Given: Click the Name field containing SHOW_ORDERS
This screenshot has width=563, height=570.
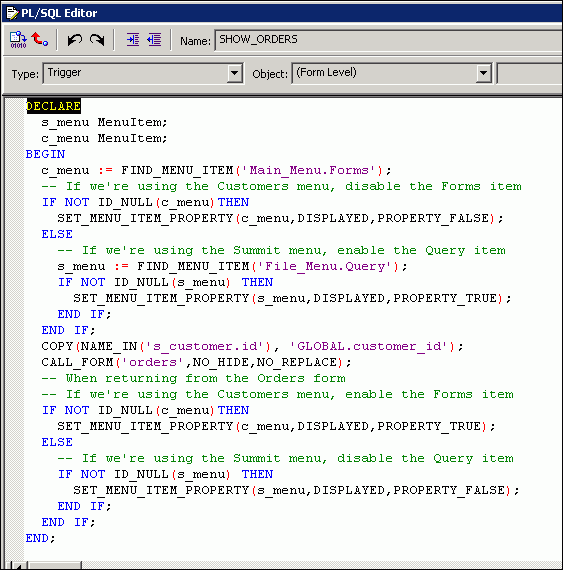Looking at the screenshot, I should 389,40.
